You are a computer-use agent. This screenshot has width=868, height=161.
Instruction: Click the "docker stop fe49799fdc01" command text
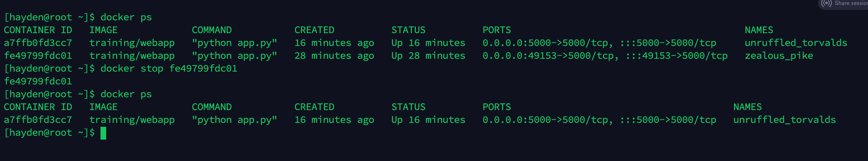[x=169, y=68]
